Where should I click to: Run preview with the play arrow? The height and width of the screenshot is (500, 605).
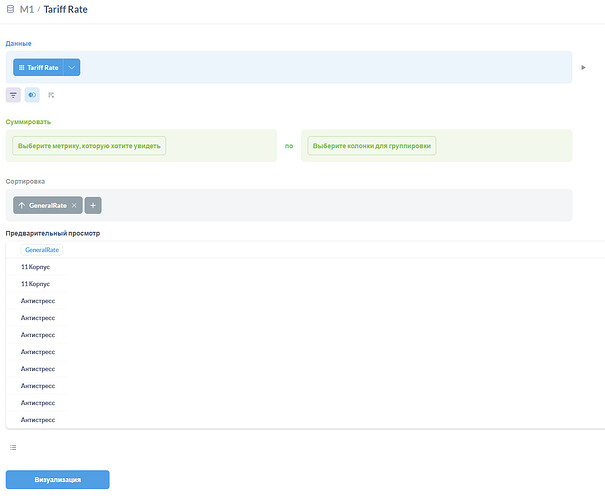click(584, 67)
